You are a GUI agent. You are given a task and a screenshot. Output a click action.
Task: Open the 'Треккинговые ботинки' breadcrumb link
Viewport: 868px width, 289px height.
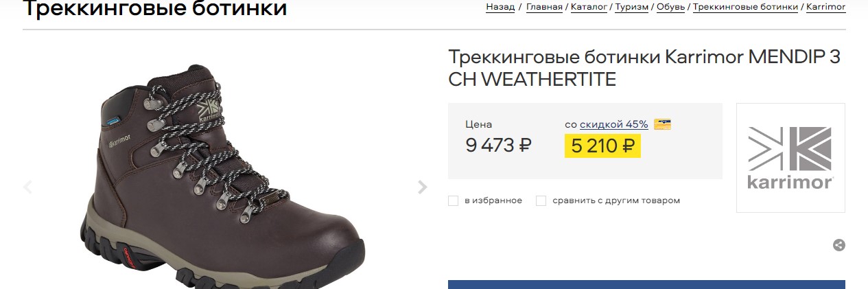tap(745, 7)
